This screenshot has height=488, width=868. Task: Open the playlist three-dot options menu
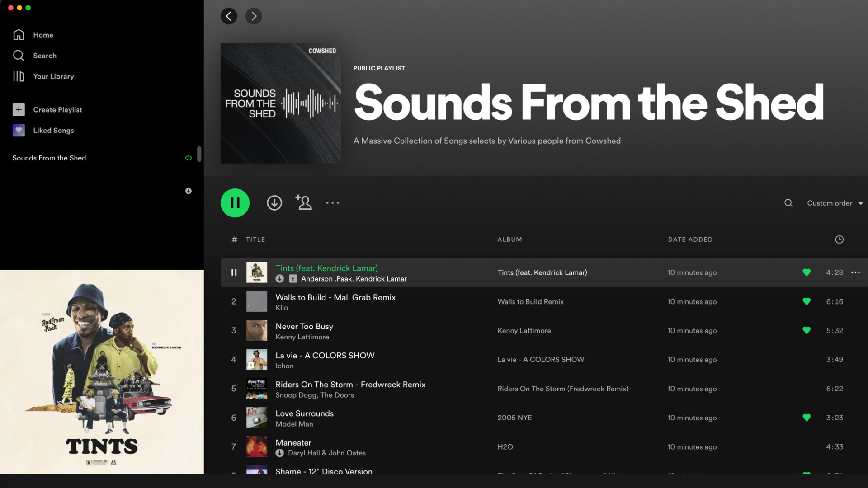(x=333, y=203)
